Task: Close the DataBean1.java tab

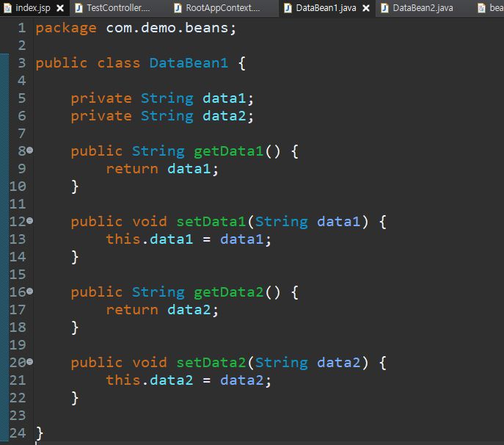Action: pos(366,8)
